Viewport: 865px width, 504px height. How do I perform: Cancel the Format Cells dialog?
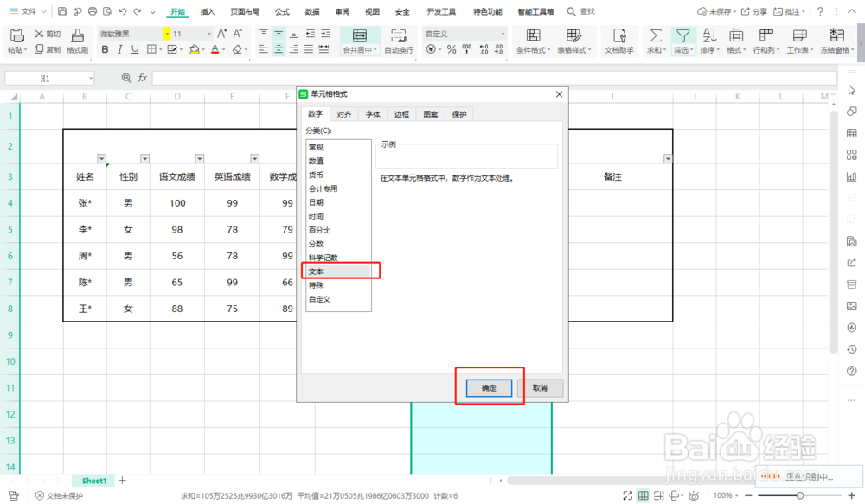click(x=540, y=388)
